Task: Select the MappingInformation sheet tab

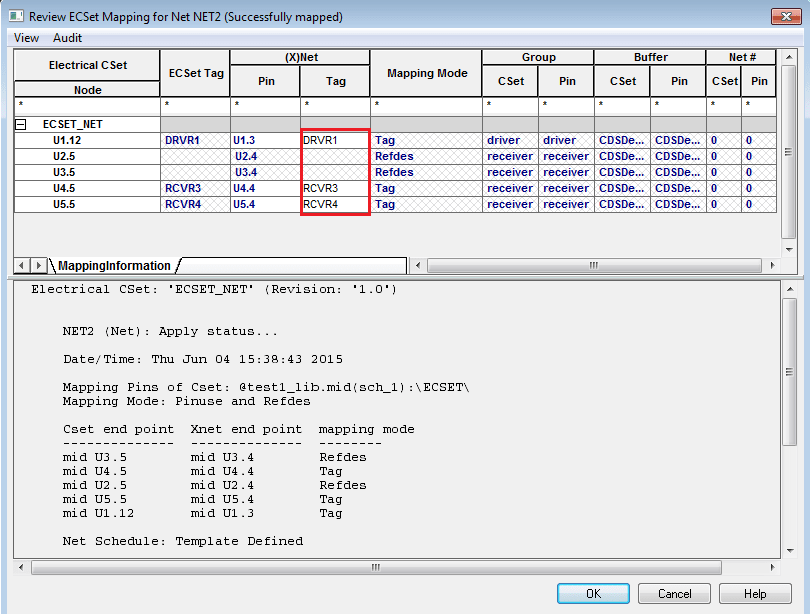Action: [114, 265]
